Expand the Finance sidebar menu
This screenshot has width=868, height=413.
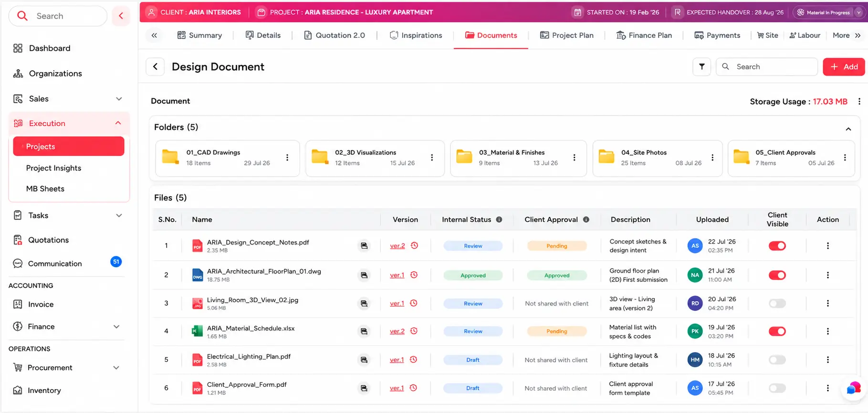point(116,327)
